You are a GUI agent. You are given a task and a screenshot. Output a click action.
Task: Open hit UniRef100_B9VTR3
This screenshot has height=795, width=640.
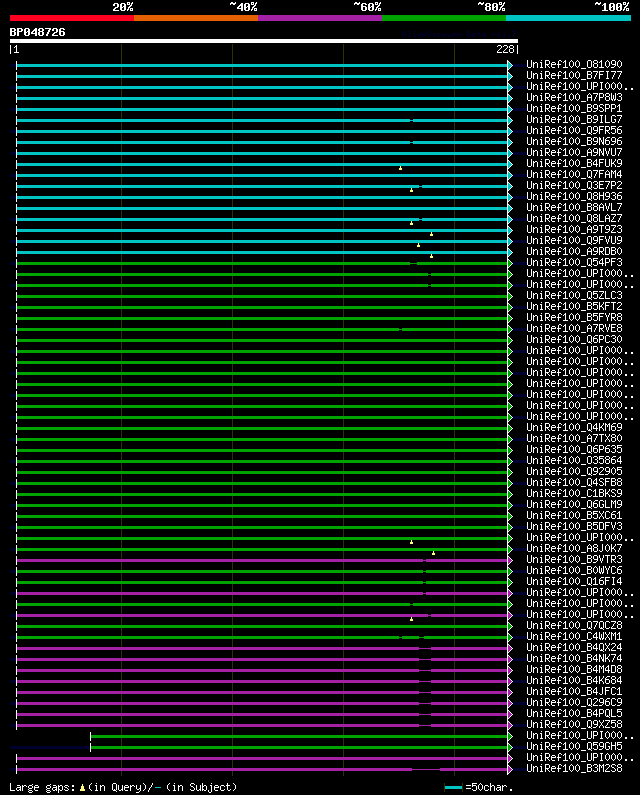click(x=574, y=560)
